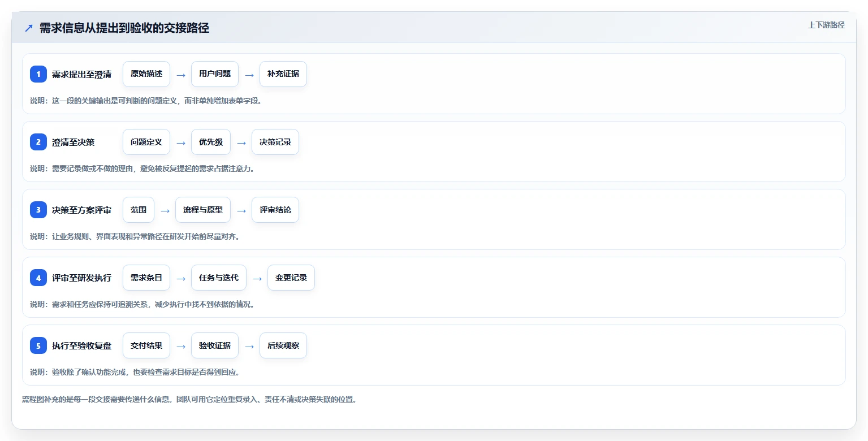Screen dimensions: 868x441
Task: Select the 用户问题 chip
Action: pos(215,74)
